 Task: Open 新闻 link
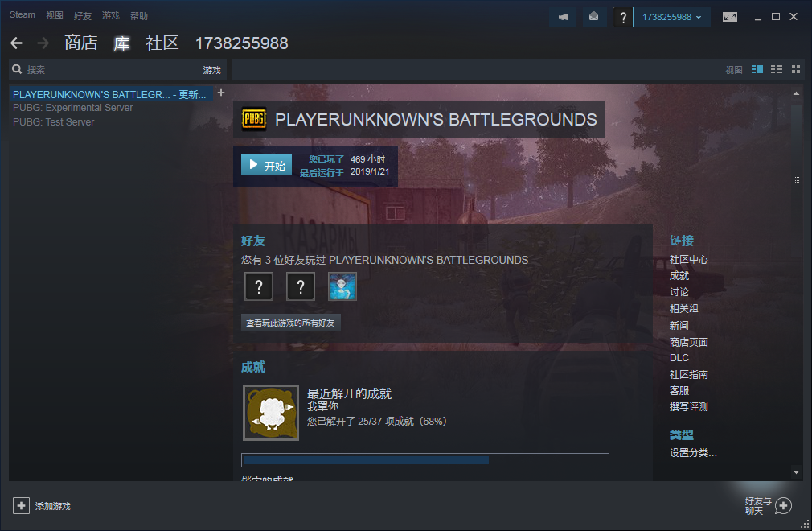click(679, 325)
